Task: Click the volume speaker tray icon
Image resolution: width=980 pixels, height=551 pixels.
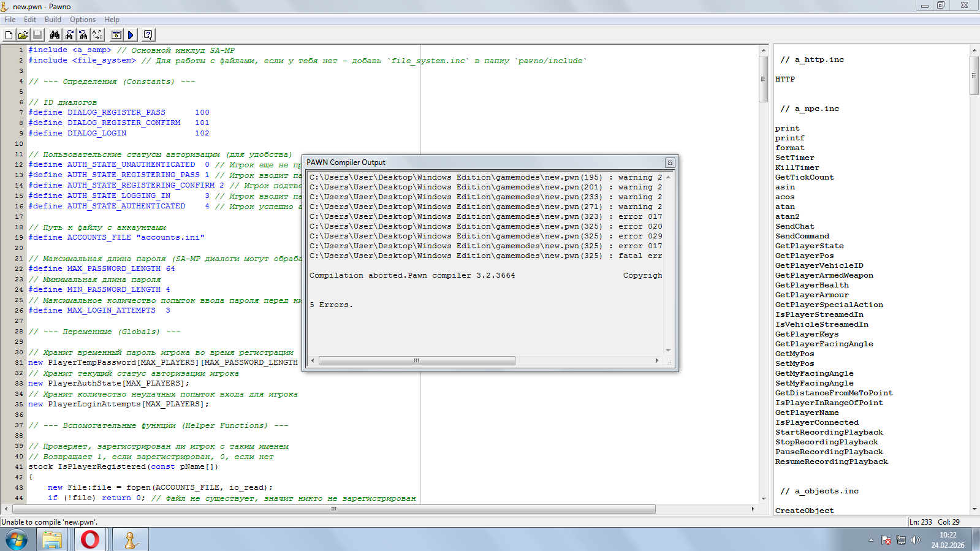Action: (x=915, y=540)
